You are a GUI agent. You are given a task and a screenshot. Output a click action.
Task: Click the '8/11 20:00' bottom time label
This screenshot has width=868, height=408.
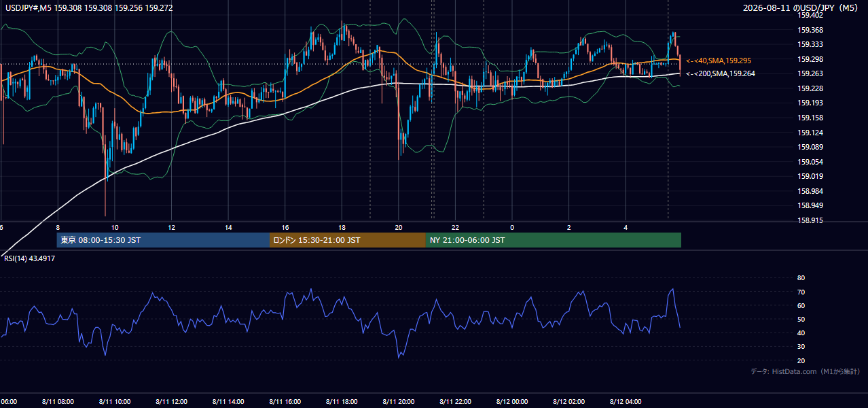coord(399,402)
